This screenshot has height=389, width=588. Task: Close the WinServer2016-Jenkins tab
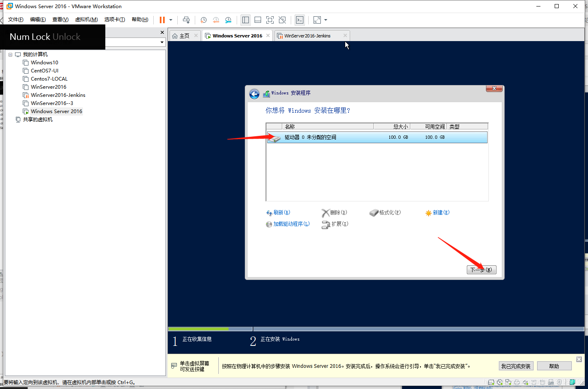345,35
